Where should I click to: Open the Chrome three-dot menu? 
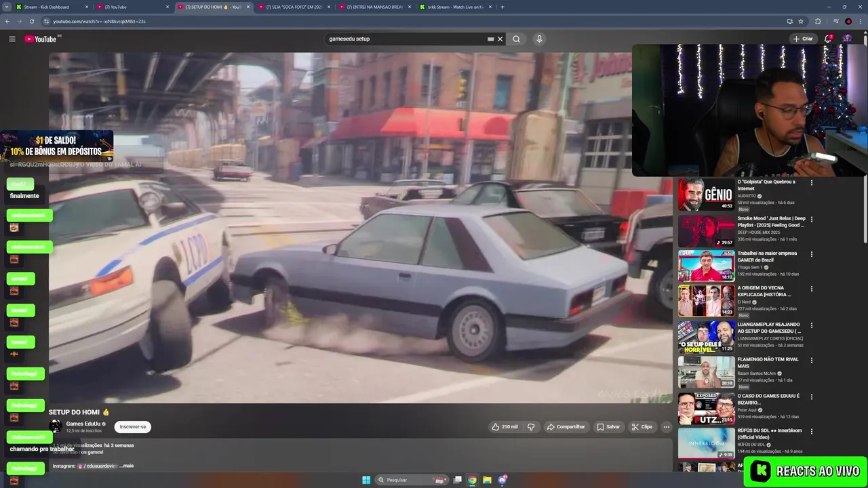(x=860, y=21)
